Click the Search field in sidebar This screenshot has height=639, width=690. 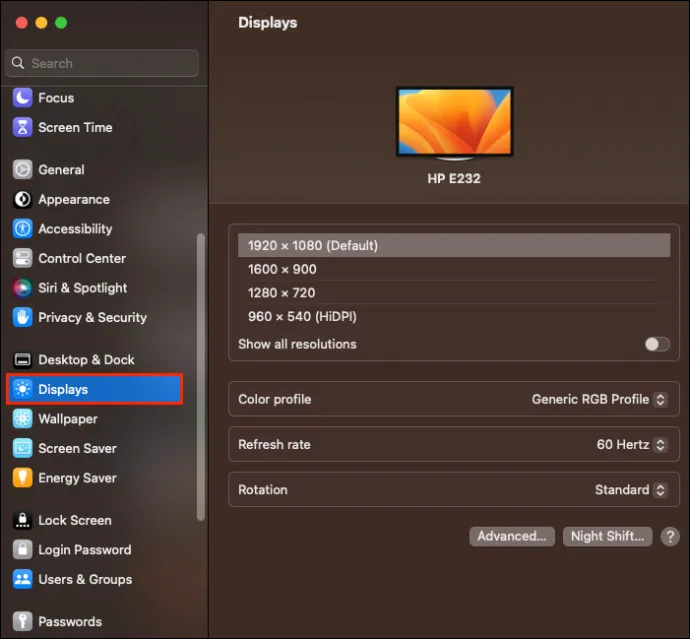coord(102,63)
